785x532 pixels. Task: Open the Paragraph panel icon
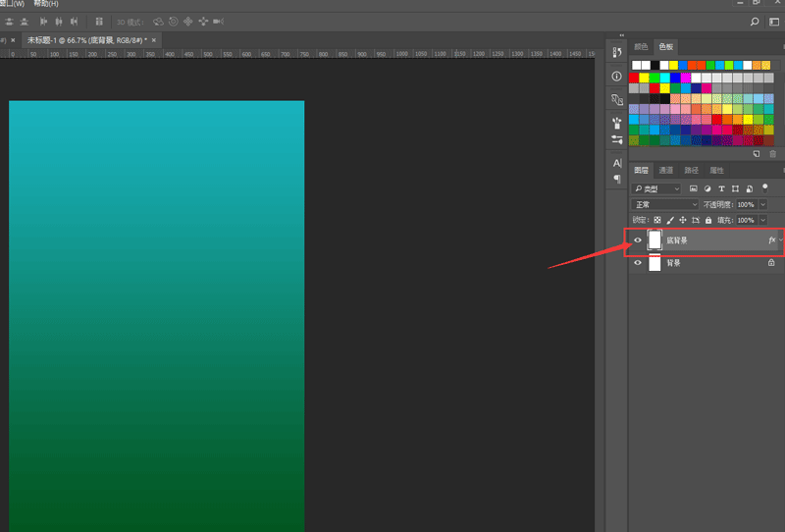click(617, 179)
